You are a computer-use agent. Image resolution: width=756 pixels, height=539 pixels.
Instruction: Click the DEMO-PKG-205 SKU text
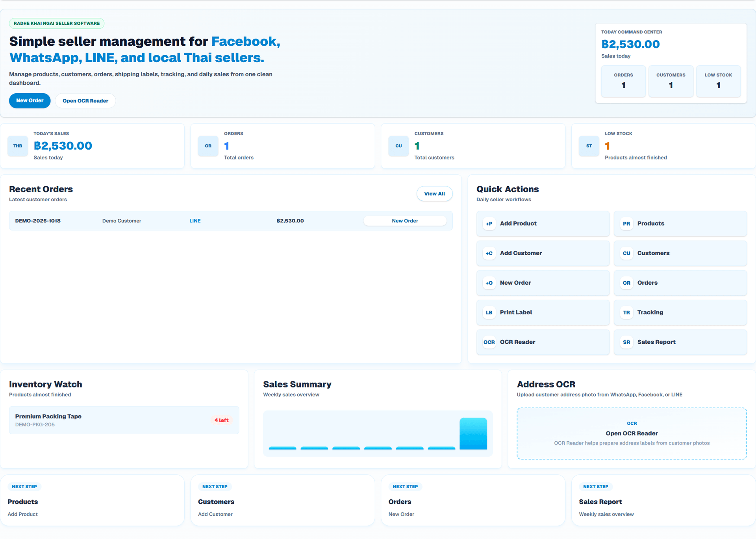pyautogui.click(x=35, y=425)
